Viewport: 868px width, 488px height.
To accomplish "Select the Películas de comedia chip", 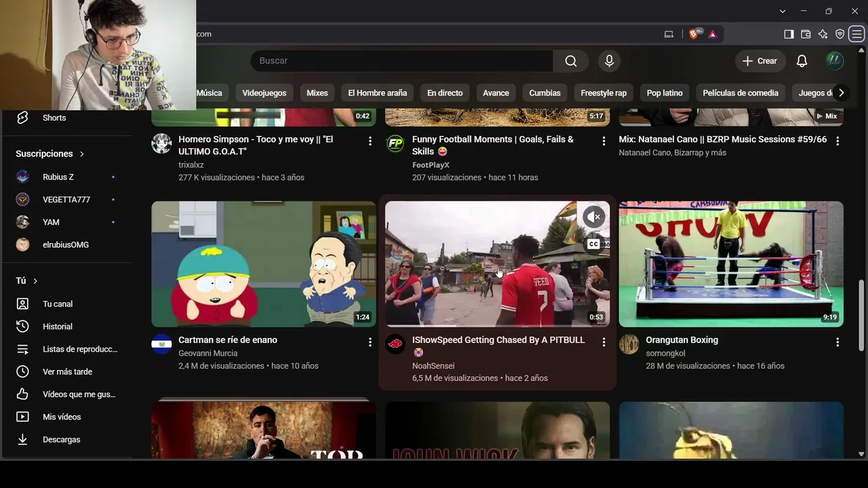I will (x=741, y=93).
